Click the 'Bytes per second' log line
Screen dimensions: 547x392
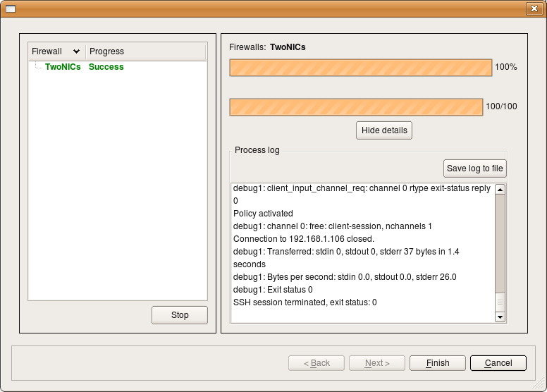pos(345,277)
